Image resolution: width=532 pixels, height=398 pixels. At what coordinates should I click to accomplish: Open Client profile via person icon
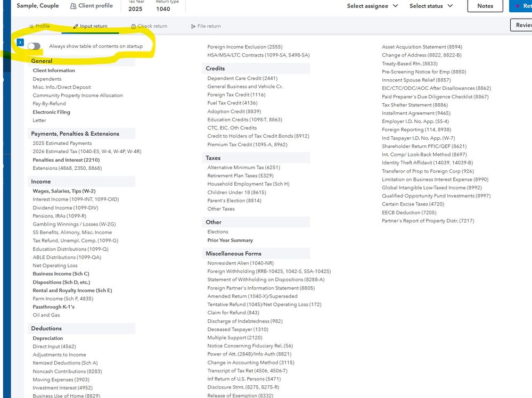[73, 6]
